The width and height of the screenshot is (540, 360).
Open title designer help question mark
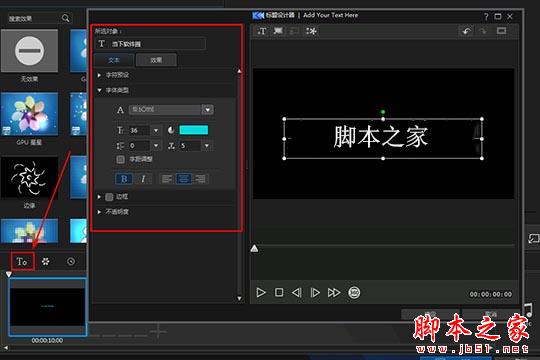[486, 17]
